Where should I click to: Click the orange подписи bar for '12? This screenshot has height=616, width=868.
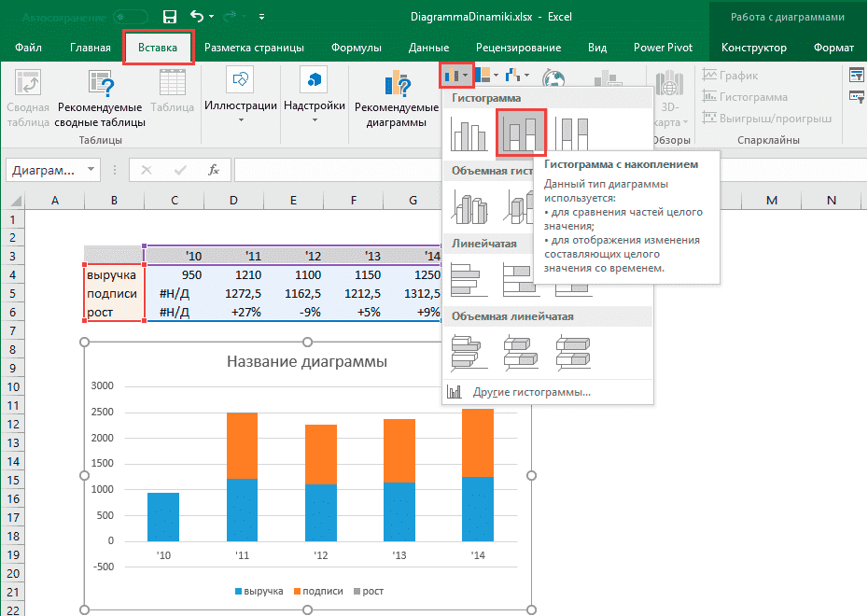tap(321, 454)
